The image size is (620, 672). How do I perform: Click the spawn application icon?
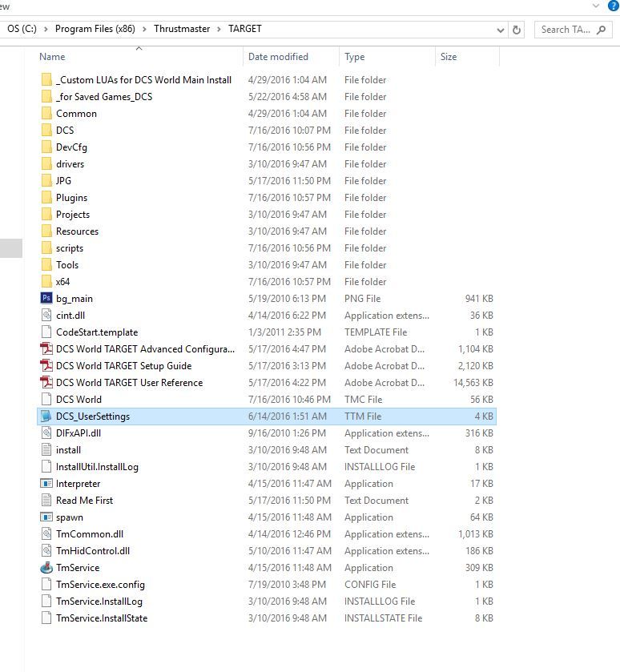pos(46,517)
